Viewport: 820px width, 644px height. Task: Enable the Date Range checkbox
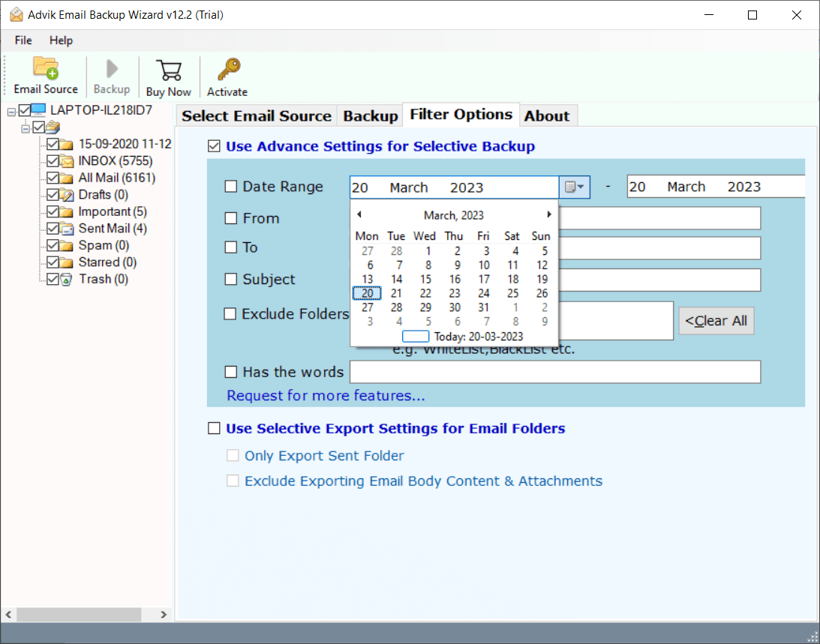point(230,187)
